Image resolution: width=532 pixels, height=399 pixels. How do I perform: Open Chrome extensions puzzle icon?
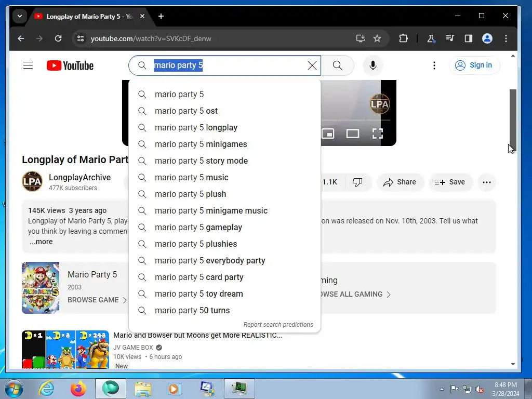pyautogui.click(x=403, y=38)
